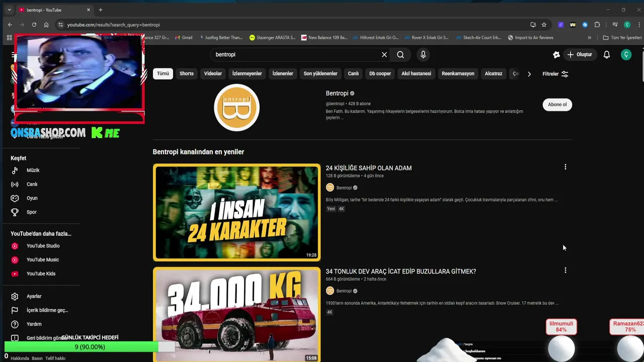The image size is (644, 362).
Task: Select the Son yüklenenler filter chip
Action: pyautogui.click(x=320, y=73)
